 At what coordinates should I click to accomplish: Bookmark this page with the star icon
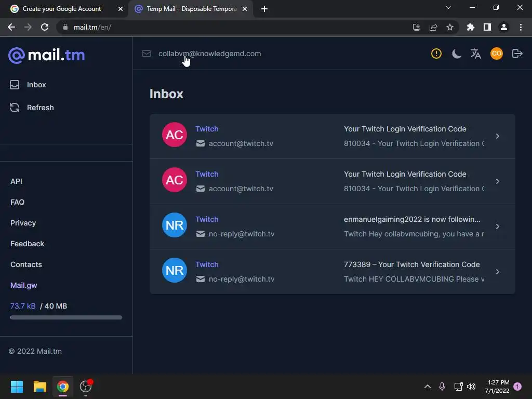(450, 27)
